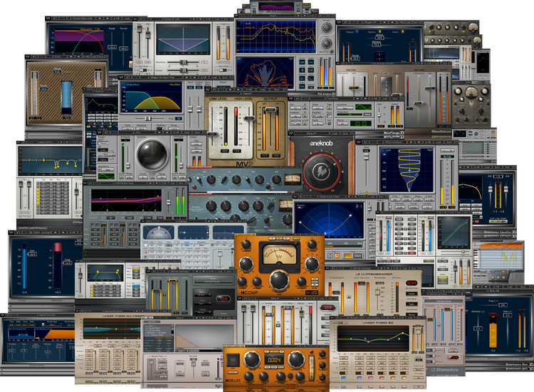Click H-Comp middle-right ringed knob
Screen dimensions: 534x392
pyautogui.click(x=312, y=264)
